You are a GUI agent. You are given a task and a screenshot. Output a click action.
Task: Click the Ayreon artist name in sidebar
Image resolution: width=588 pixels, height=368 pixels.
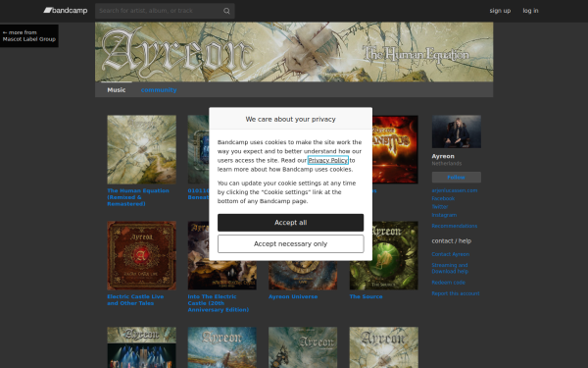tap(443, 156)
